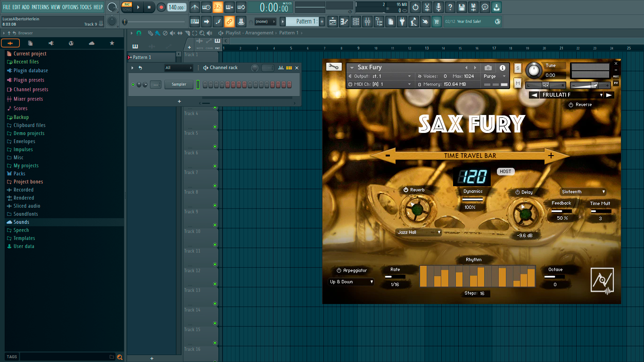Click the shopping cart content library icon
Screen dimensions: 644x362
(x=437, y=21)
